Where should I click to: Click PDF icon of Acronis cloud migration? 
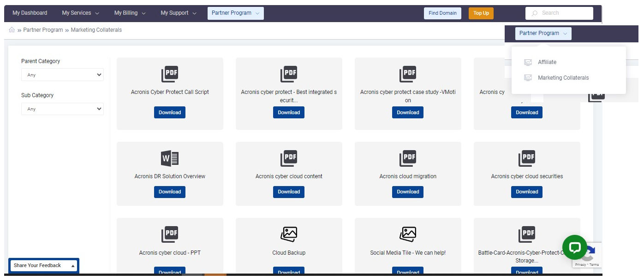[x=408, y=158]
